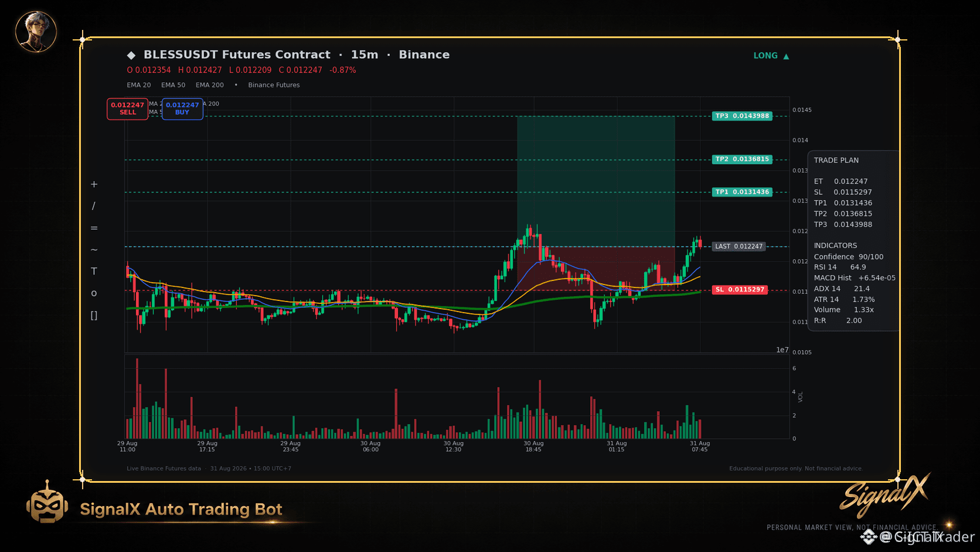
Task: Click the diamond icon before BLESSUSDT title
Action: (x=131, y=55)
